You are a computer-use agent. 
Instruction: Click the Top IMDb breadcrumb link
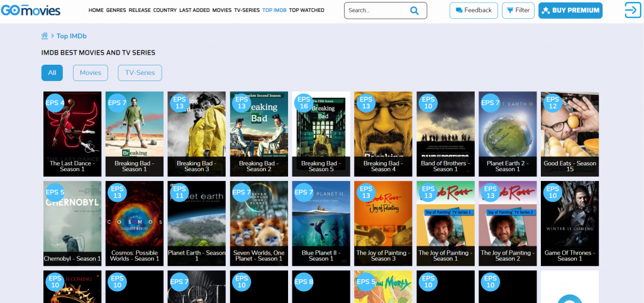click(72, 36)
